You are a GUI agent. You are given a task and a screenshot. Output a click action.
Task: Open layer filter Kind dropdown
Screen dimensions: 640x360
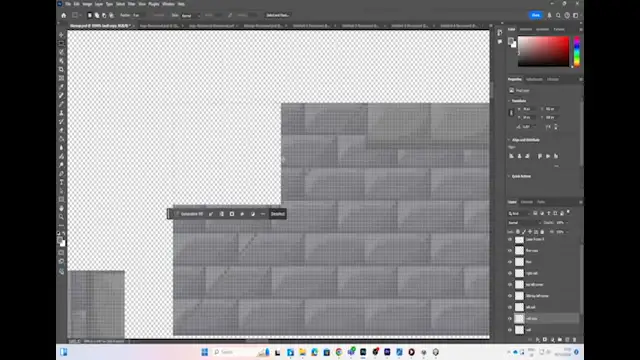tap(519, 213)
